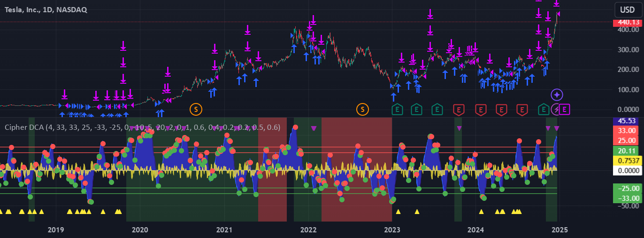The height and width of the screenshot is (238, 644).
Task: Click the -50.00 indicator axis label
Action: pos(628,206)
